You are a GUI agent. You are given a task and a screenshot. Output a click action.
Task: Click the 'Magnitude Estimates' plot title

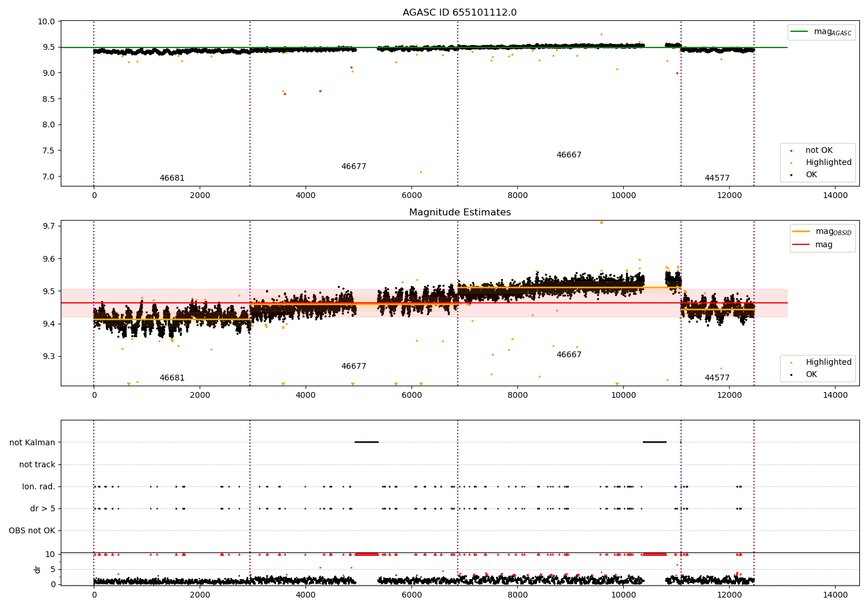pos(459,212)
